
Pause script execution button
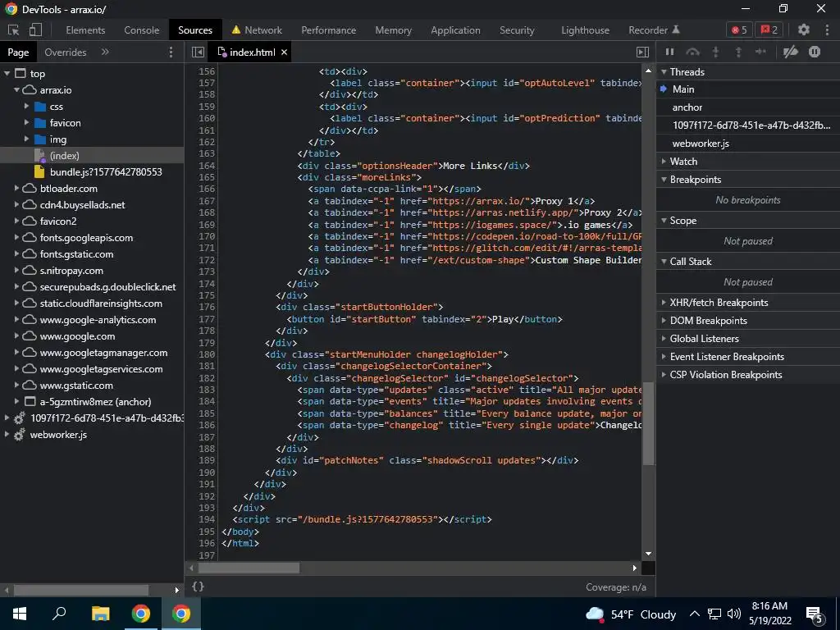click(x=669, y=52)
